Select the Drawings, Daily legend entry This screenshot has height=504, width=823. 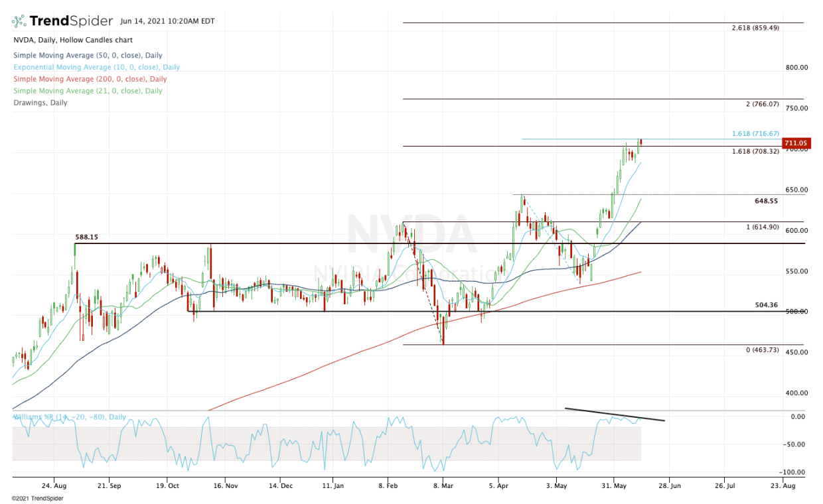pyautogui.click(x=40, y=103)
